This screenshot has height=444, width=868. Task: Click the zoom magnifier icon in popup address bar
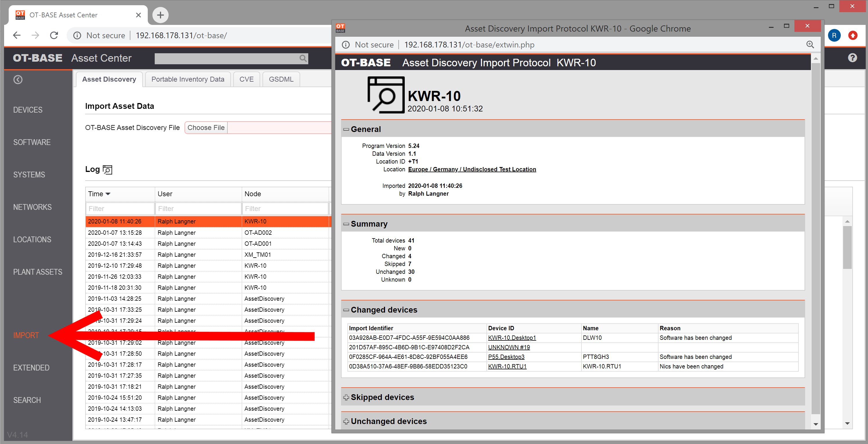pyautogui.click(x=810, y=45)
